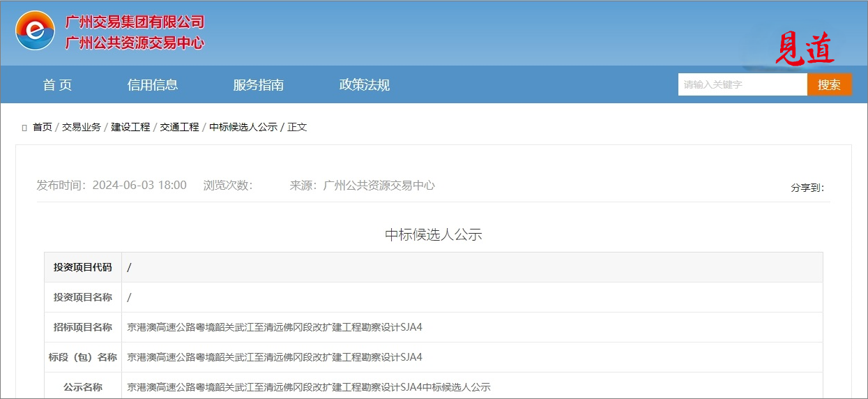Go to 交通工程 in the breadcrumb

point(179,127)
